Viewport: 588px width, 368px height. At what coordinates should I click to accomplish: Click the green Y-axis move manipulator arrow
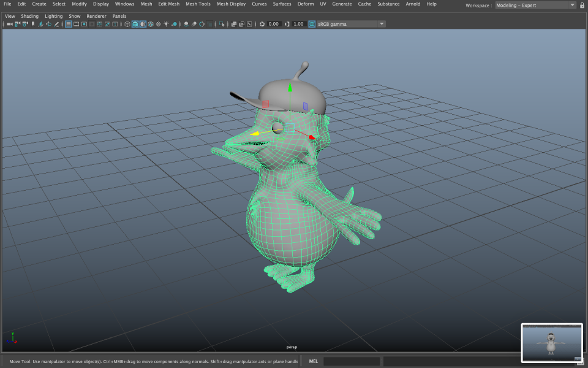[x=290, y=88]
